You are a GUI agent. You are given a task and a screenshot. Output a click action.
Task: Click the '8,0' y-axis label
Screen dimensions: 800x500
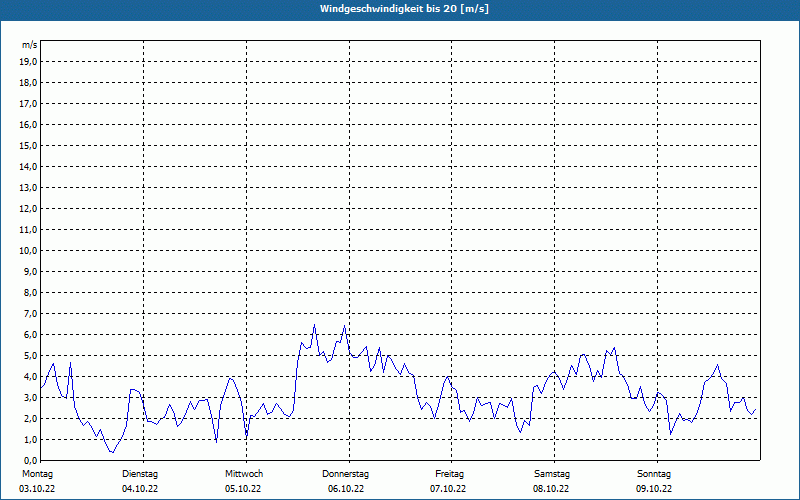30,293
